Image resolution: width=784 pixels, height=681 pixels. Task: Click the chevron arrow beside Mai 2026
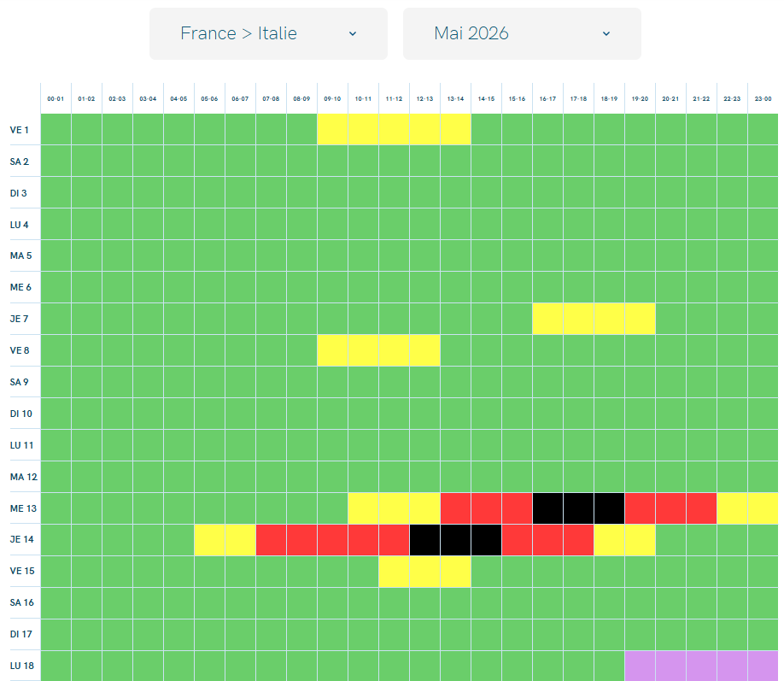606,34
